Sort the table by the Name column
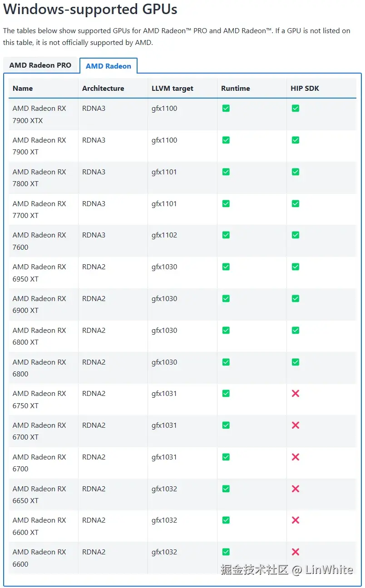 click(22, 88)
